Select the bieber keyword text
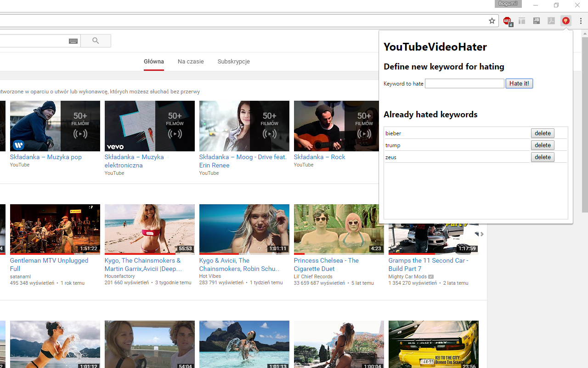This screenshot has height=368, width=588. [x=393, y=133]
